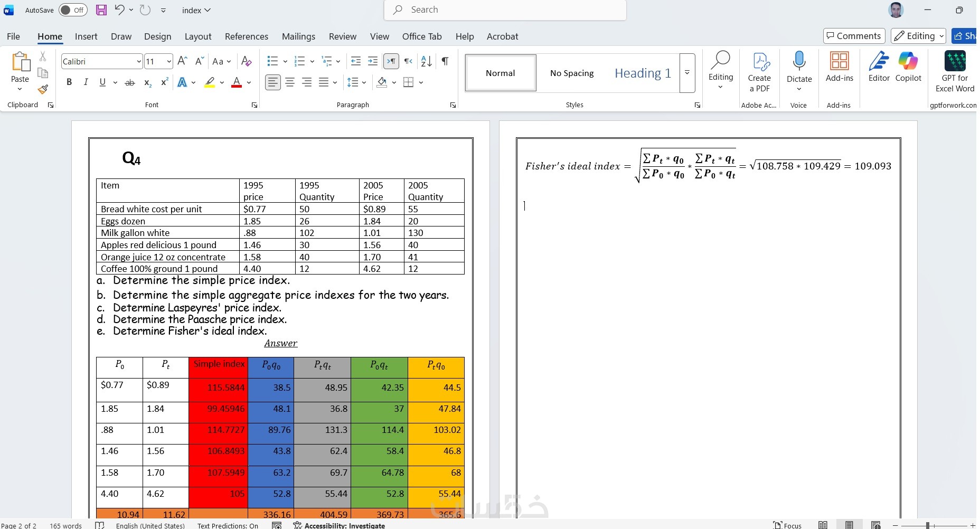Toggle AutoSave switch on
The width and height of the screenshot is (980, 529).
point(73,10)
